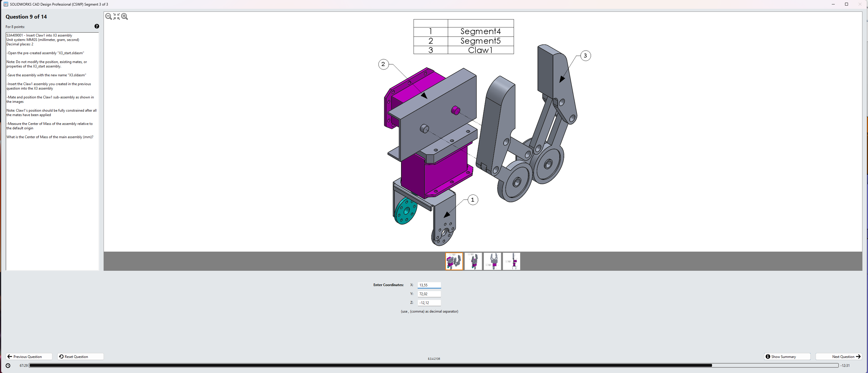The image size is (868, 373).
Task: Click the X coordinate input field
Action: tap(429, 285)
